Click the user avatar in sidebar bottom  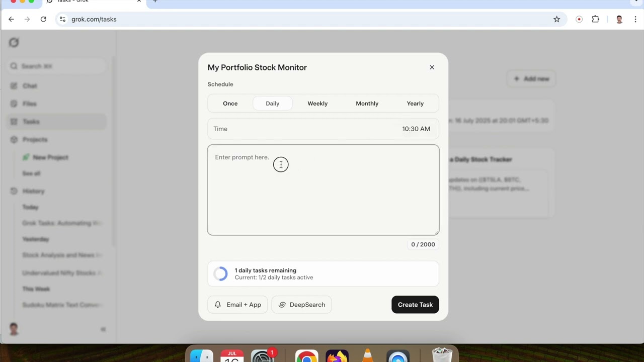(x=14, y=329)
